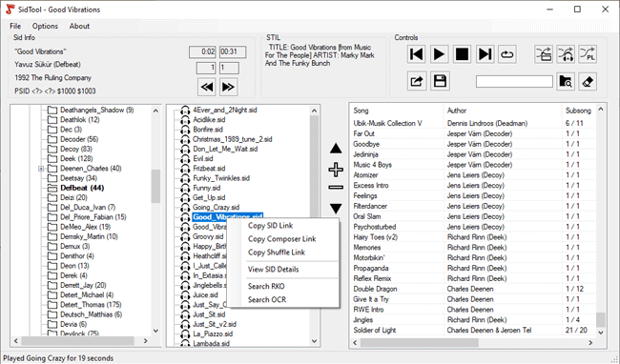Click the shuffle folder icon
Screen dimensions: 620x364
coord(544,54)
